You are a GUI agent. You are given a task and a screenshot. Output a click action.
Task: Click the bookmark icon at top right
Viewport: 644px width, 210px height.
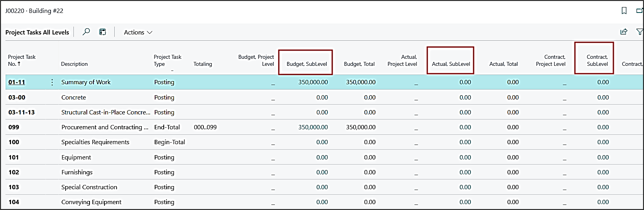pyautogui.click(x=624, y=11)
